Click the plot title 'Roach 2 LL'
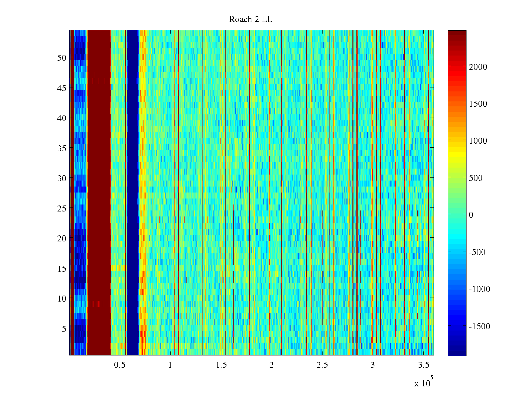 (251, 19)
